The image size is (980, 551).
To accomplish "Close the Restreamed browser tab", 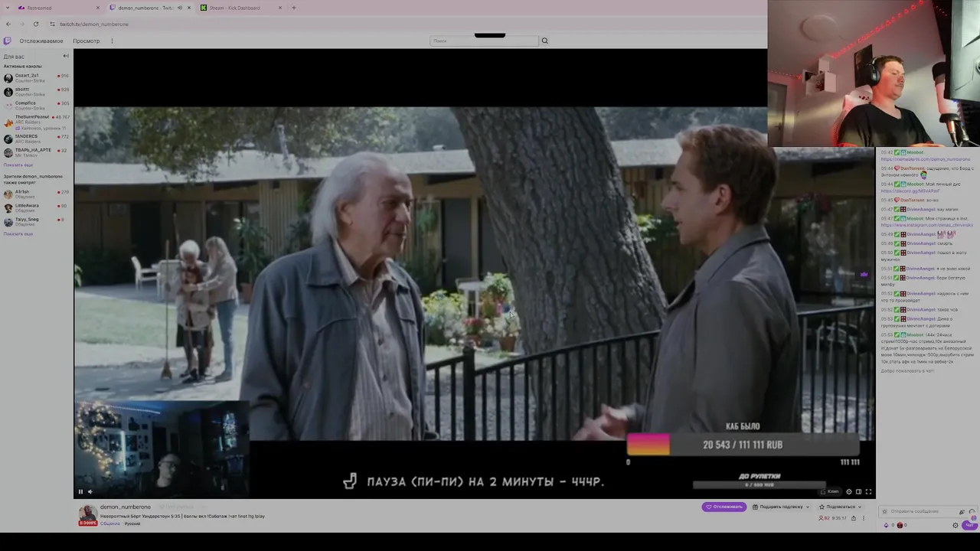I will 98,8.
